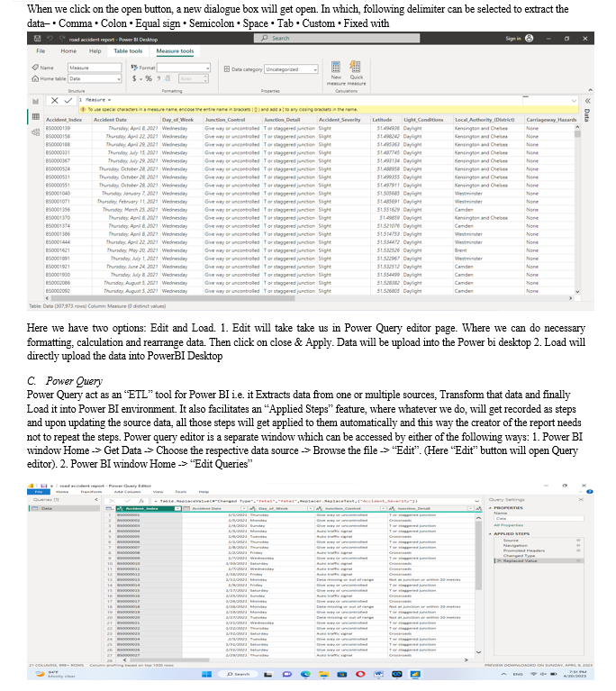Open the File menu in Power BI Desktop

click(41, 51)
